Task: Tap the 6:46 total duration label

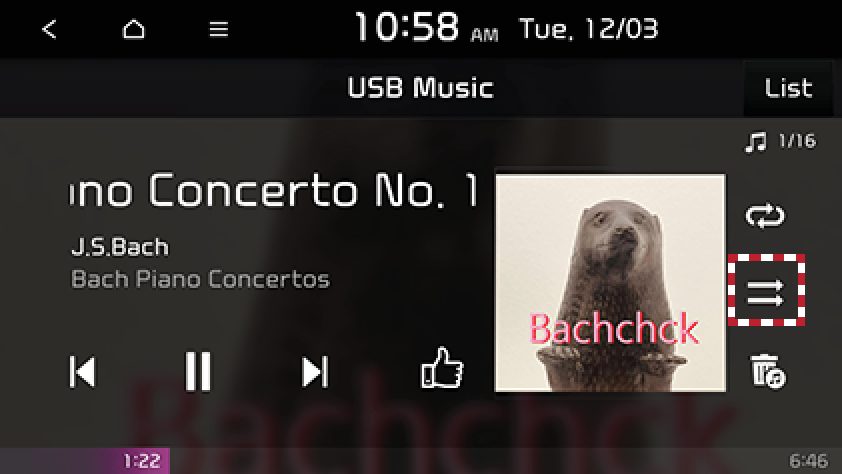Action: (808, 461)
